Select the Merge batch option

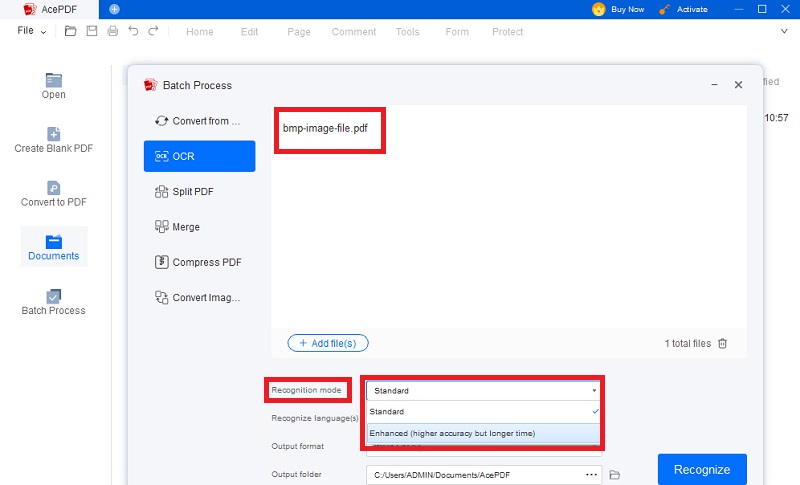coord(199,227)
